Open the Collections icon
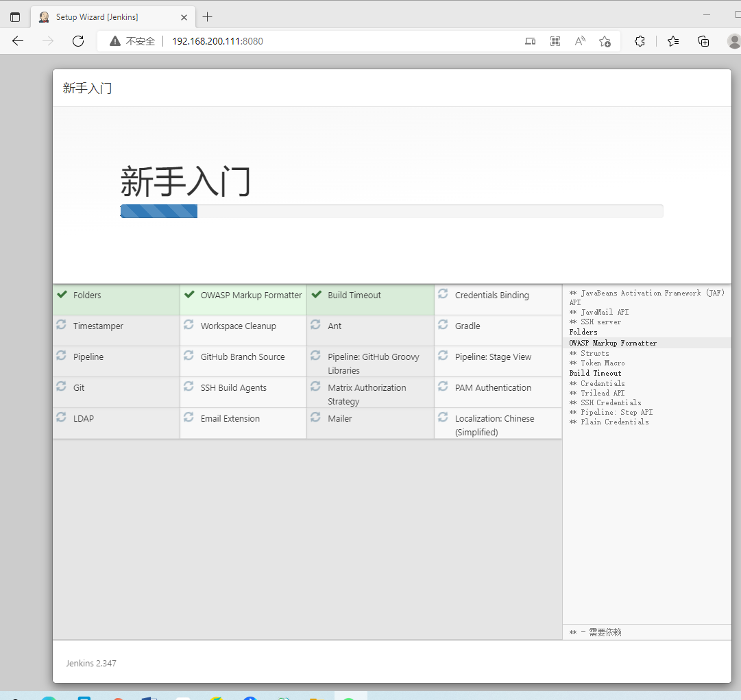This screenshot has width=741, height=700. tap(703, 41)
